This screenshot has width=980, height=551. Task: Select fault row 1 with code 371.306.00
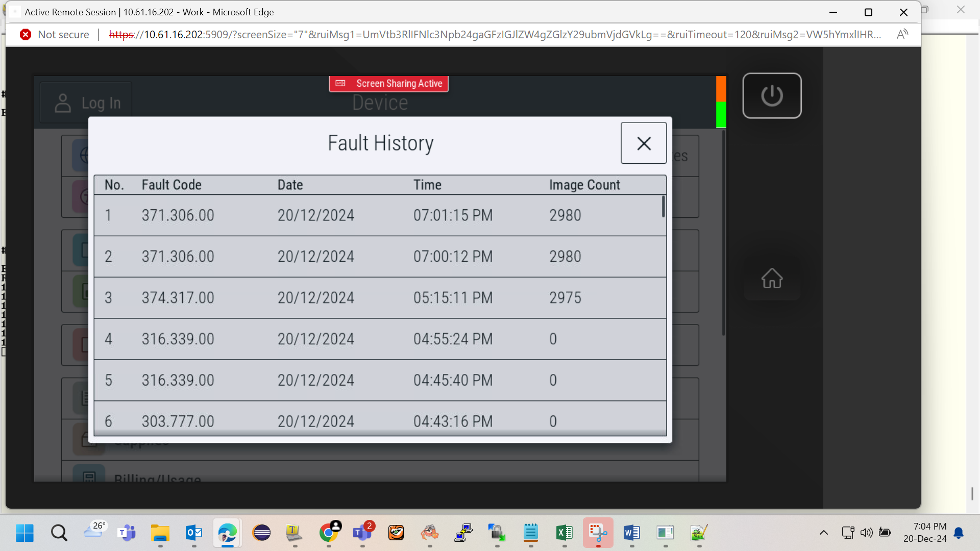[380, 215]
